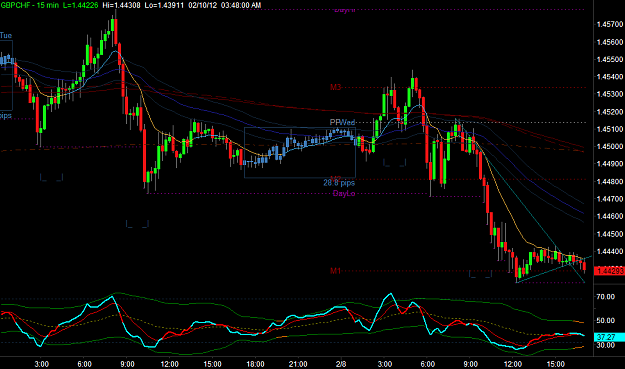
Task: Click the 28.8 pips range label
Action: 339,183
